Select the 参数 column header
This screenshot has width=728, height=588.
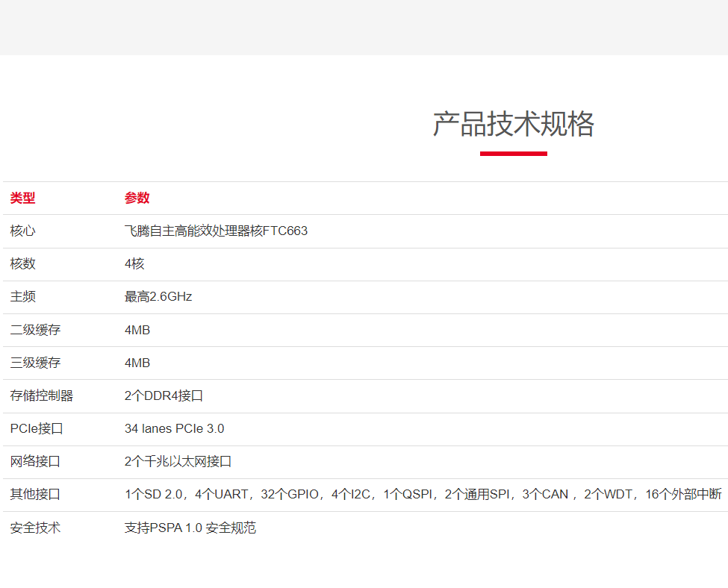click(x=137, y=198)
